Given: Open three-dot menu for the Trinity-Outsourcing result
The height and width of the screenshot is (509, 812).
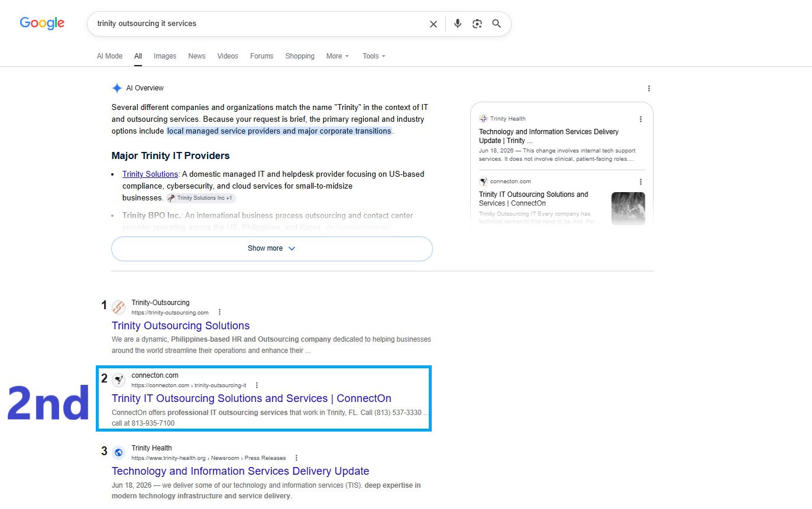Looking at the screenshot, I should 219,312.
